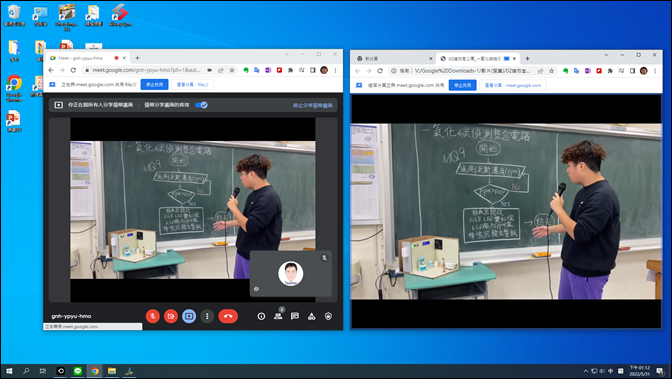
Task: Close the shared video tab in right window
Action: (515, 58)
